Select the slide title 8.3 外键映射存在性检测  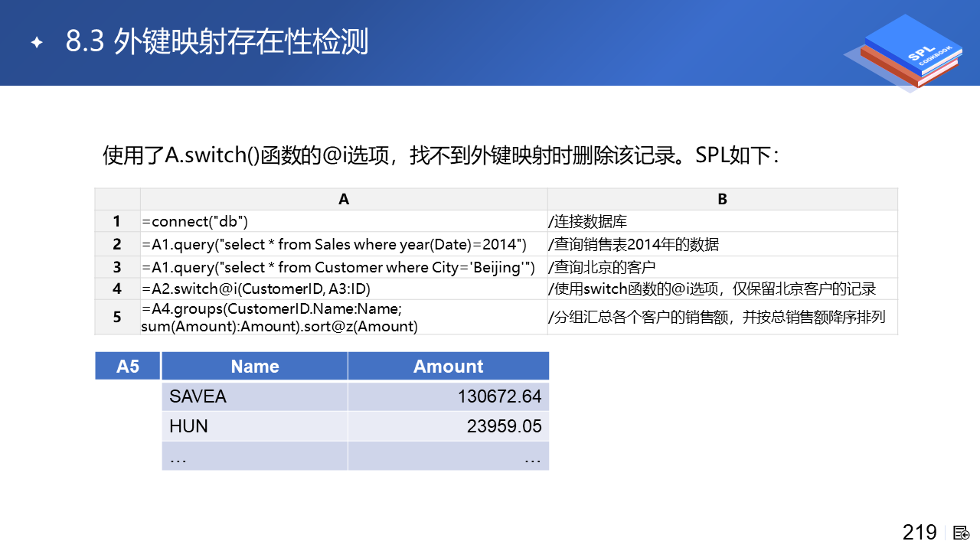coord(217,42)
